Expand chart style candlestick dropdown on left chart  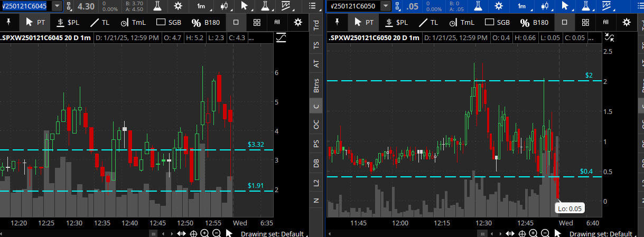pos(223,6)
